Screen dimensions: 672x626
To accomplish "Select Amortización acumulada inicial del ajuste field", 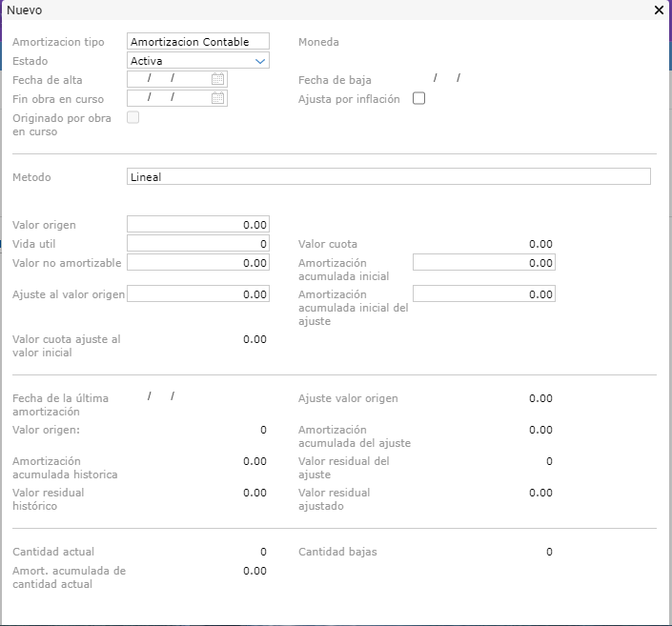I will pyautogui.click(x=484, y=294).
